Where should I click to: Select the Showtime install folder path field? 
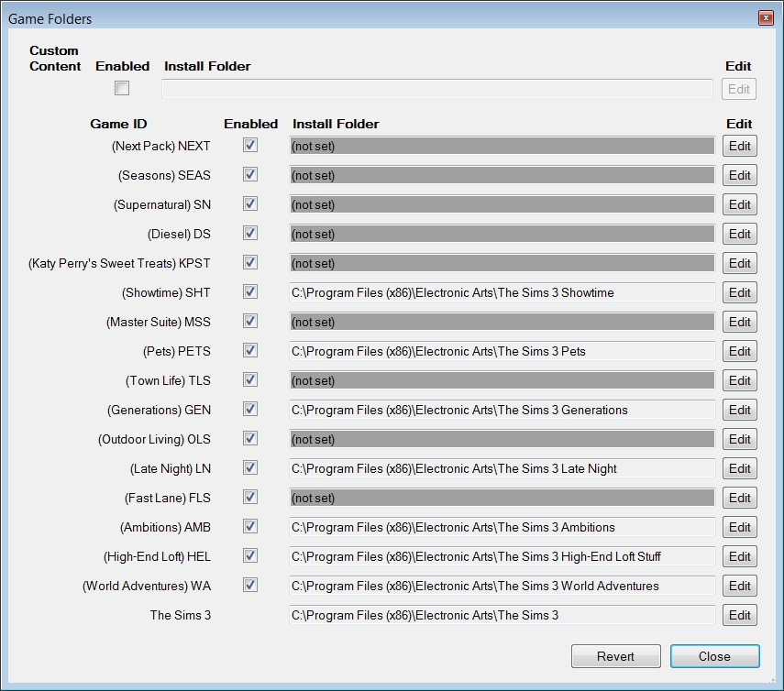(x=502, y=292)
